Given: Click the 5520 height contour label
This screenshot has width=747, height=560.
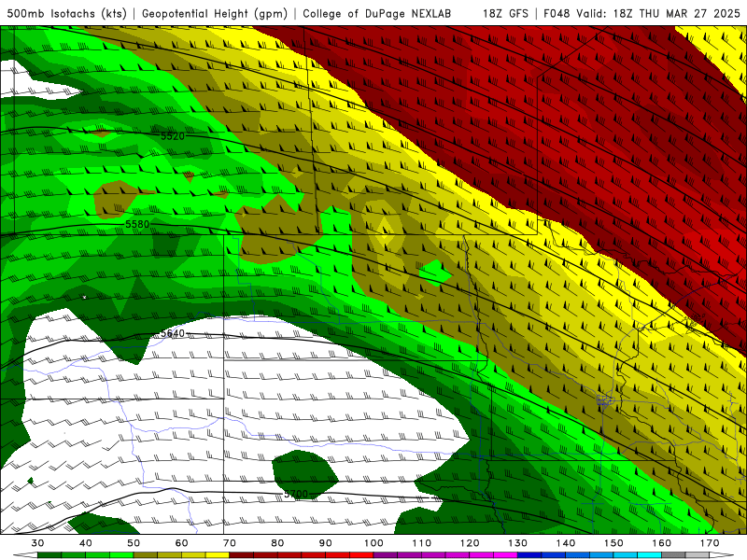Looking at the screenshot, I should (173, 136).
